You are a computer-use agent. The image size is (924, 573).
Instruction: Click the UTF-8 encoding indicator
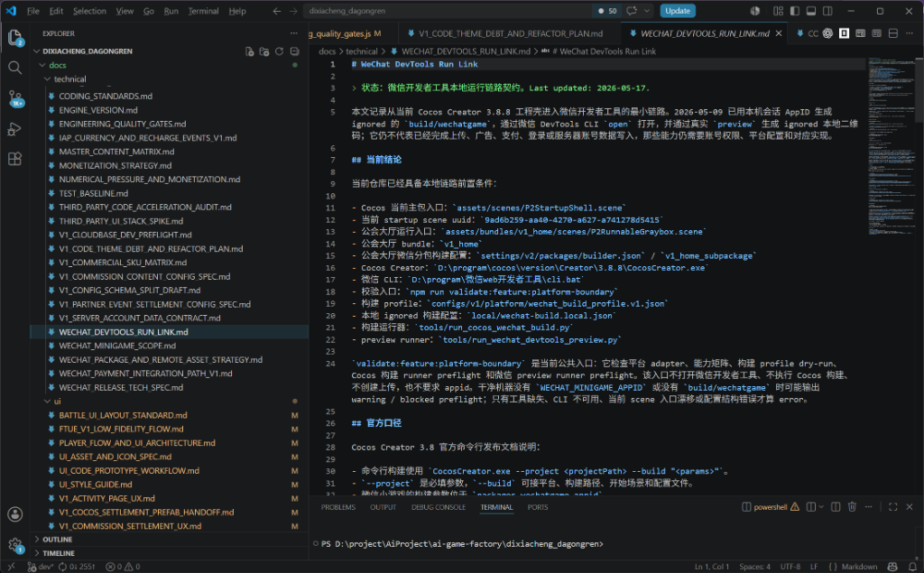point(790,567)
